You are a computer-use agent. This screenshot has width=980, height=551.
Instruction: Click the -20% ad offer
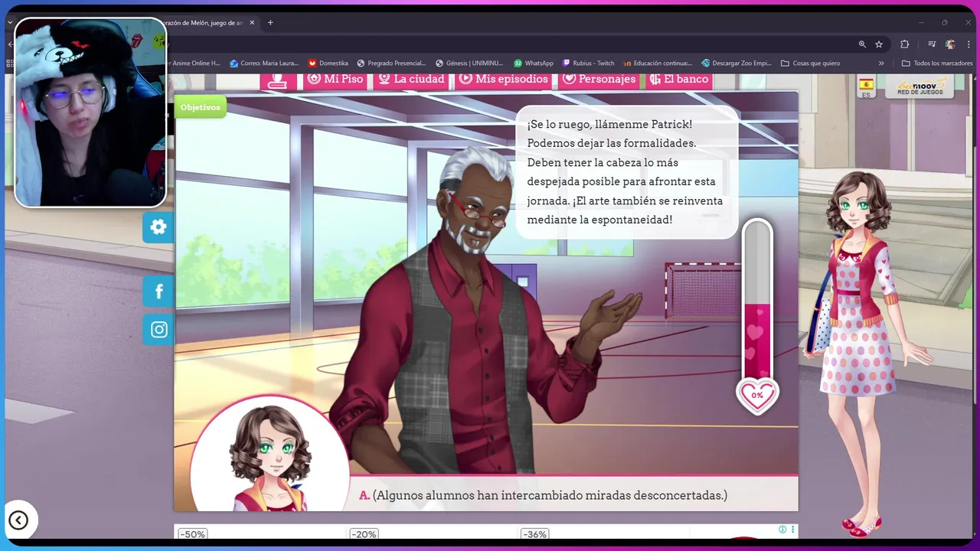(x=364, y=534)
